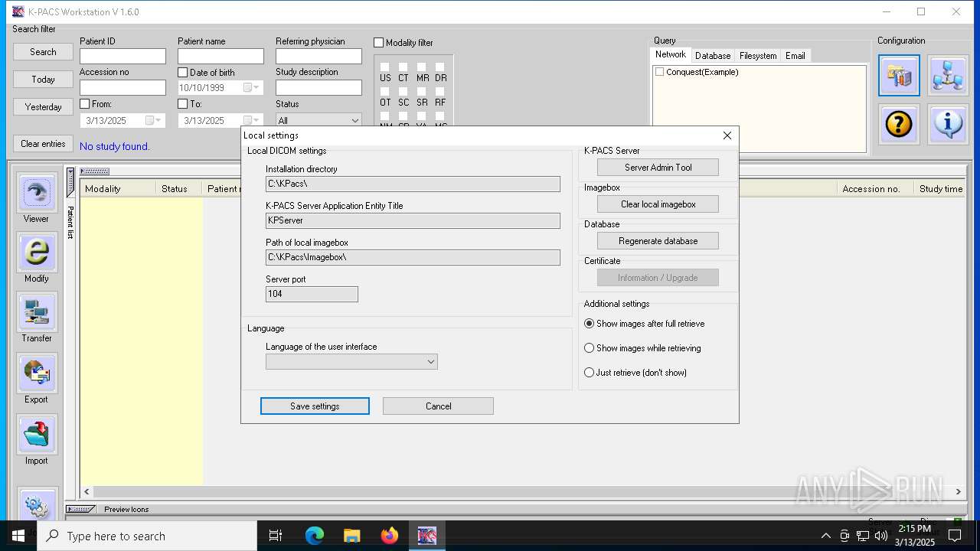The image size is (980, 551).
Task: Check the Conquest(Example) server
Action: click(659, 72)
